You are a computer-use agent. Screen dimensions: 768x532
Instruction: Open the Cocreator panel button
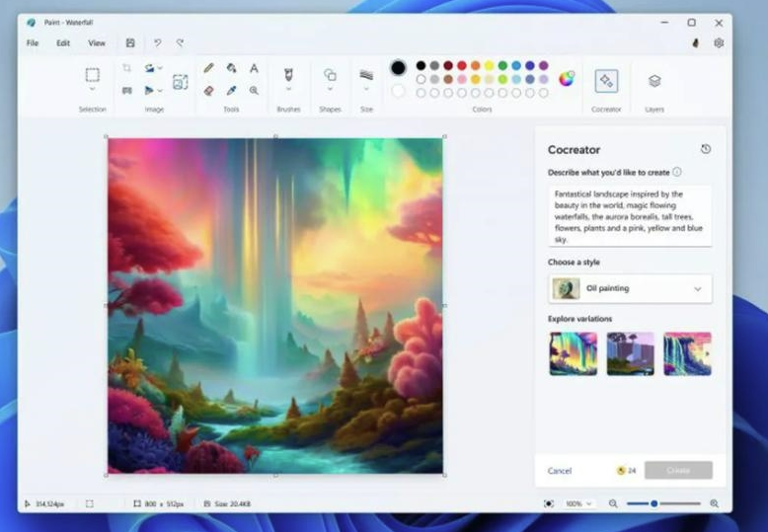606,81
